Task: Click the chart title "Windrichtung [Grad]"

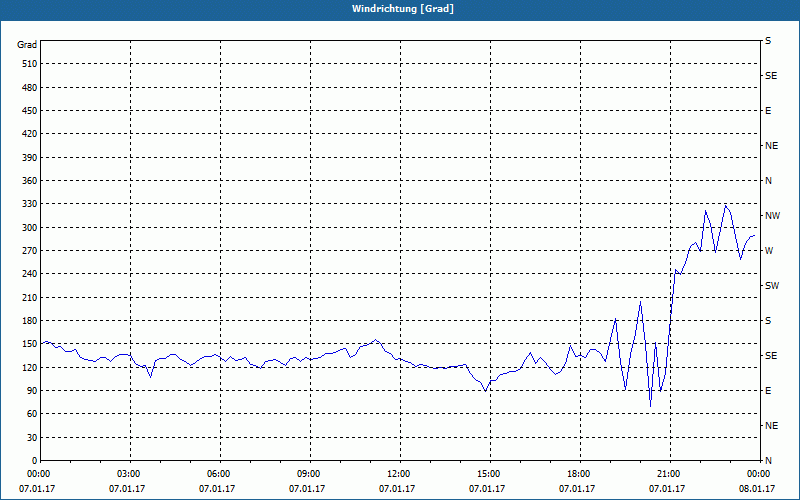Action: [x=403, y=9]
